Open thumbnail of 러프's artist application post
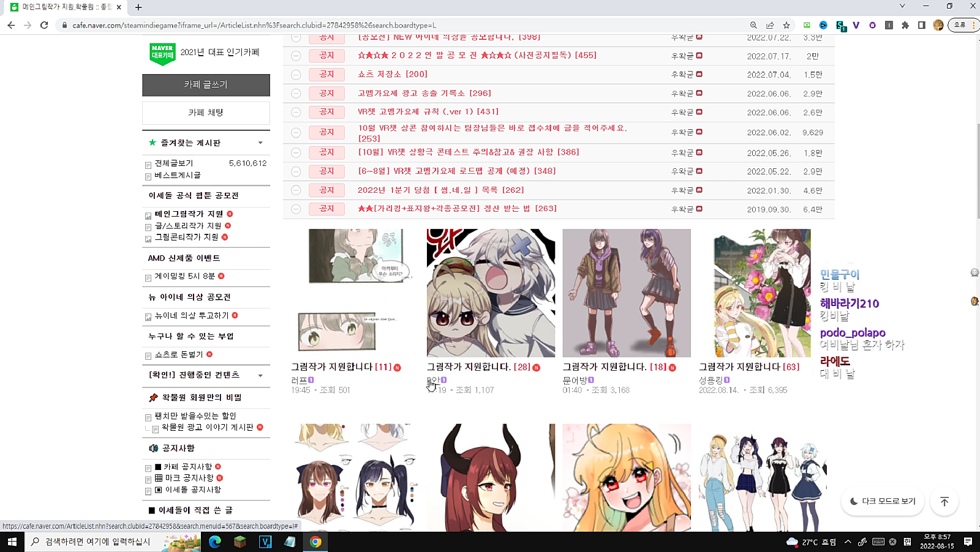Image resolution: width=980 pixels, height=552 pixels. (x=355, y=293)
